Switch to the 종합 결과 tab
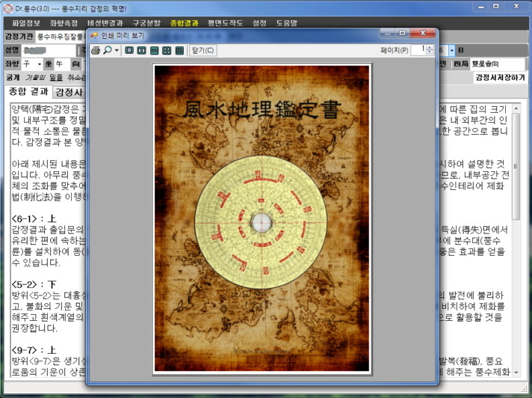 [28, 91]
